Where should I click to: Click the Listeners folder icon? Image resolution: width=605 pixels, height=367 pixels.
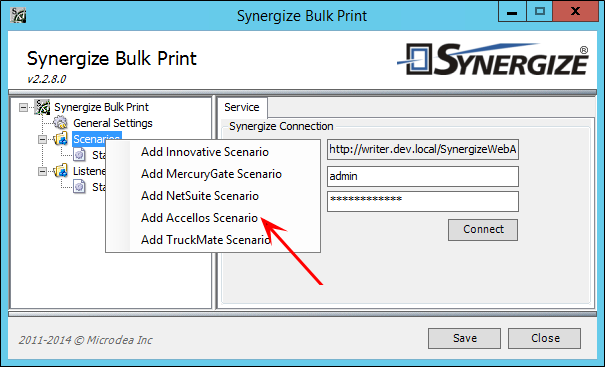(61, 171)
